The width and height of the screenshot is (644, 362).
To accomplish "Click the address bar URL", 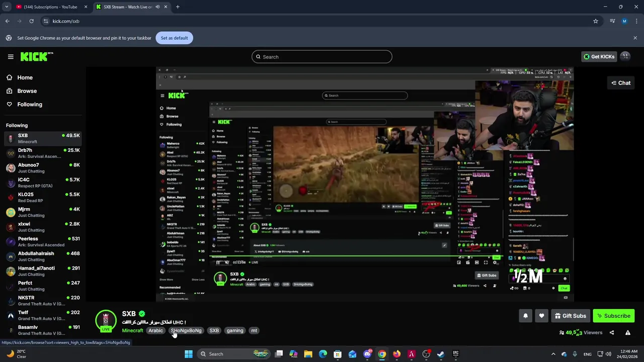I will [66, 21].
